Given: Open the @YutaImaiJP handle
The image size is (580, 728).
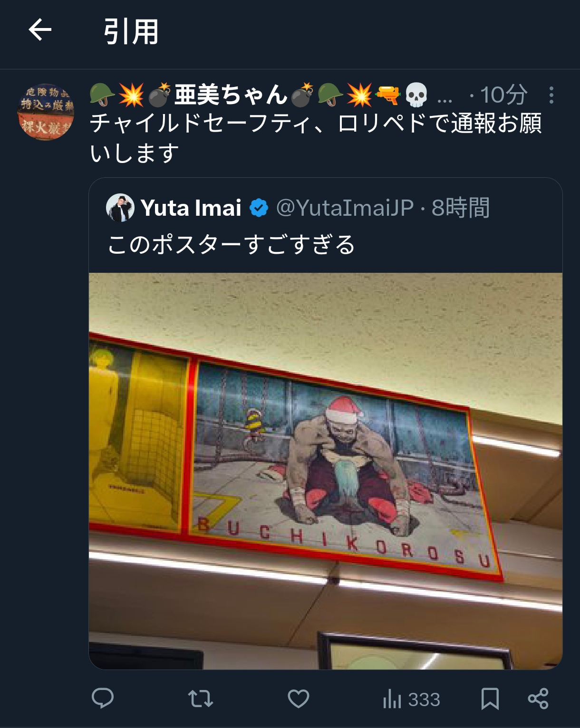Looking at the screenshot, I should point(345,208).
